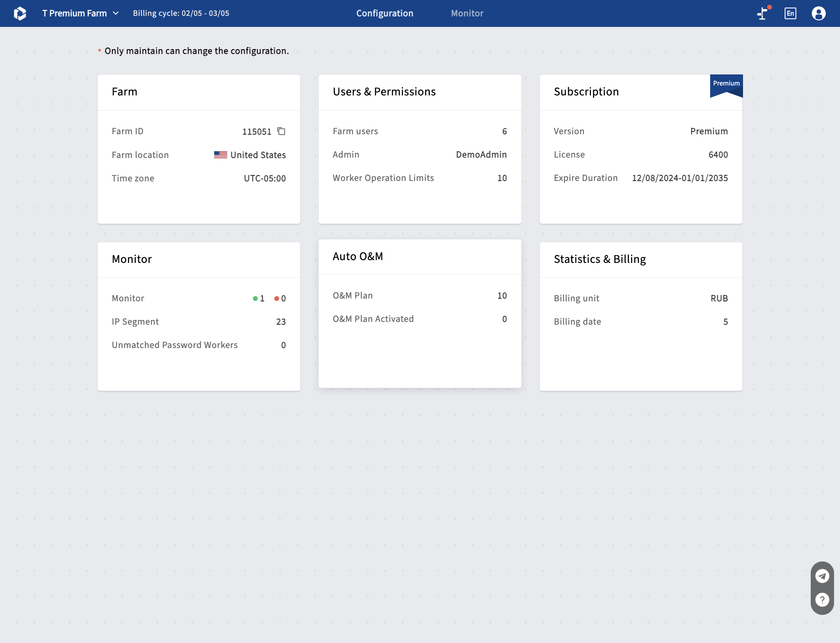
Task: Click the Billing cycle 02/05 - 03/05 text
Action: click(181, 13)
